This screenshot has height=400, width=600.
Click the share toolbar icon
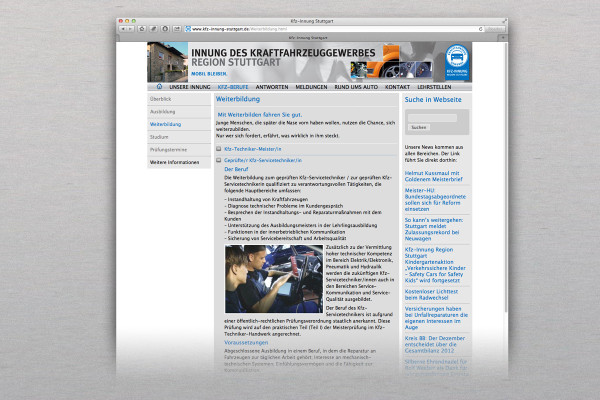pyautogui.click(x=177, y=29)
